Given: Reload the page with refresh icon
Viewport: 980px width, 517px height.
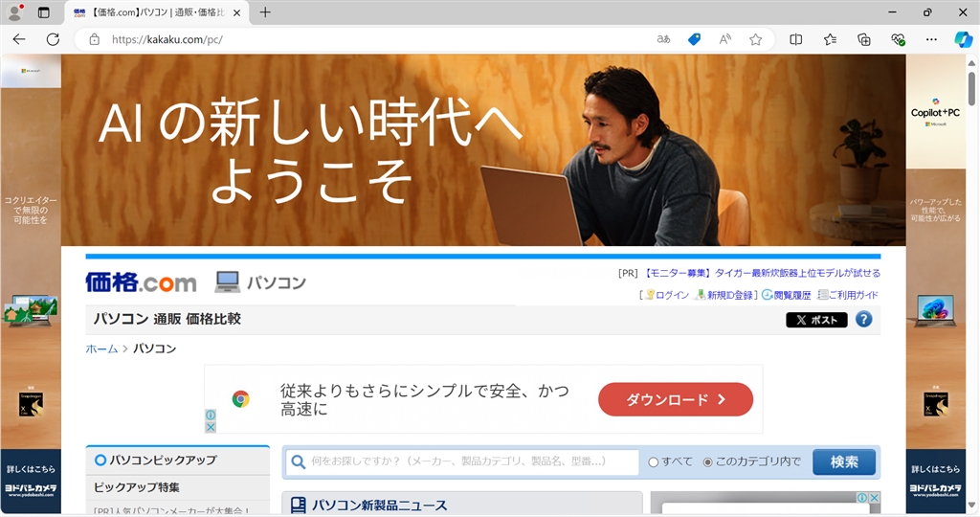Looking at the screenshot, I should (54, 39).
